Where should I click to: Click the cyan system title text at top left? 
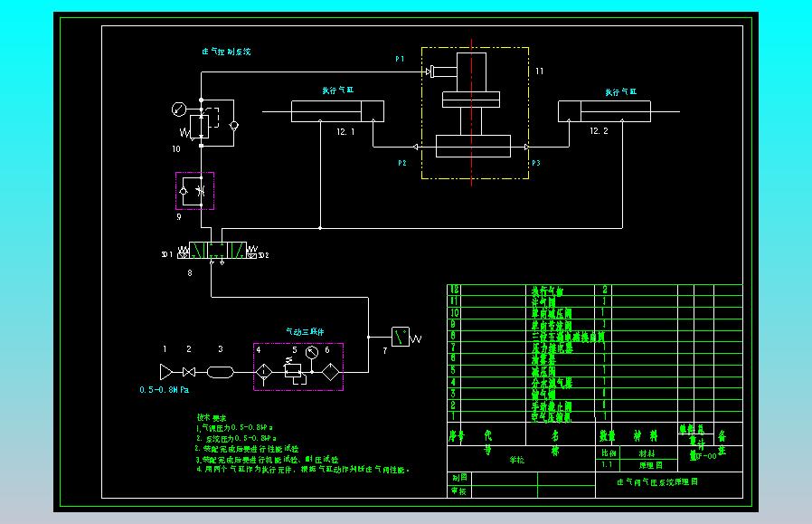point(226,52)
